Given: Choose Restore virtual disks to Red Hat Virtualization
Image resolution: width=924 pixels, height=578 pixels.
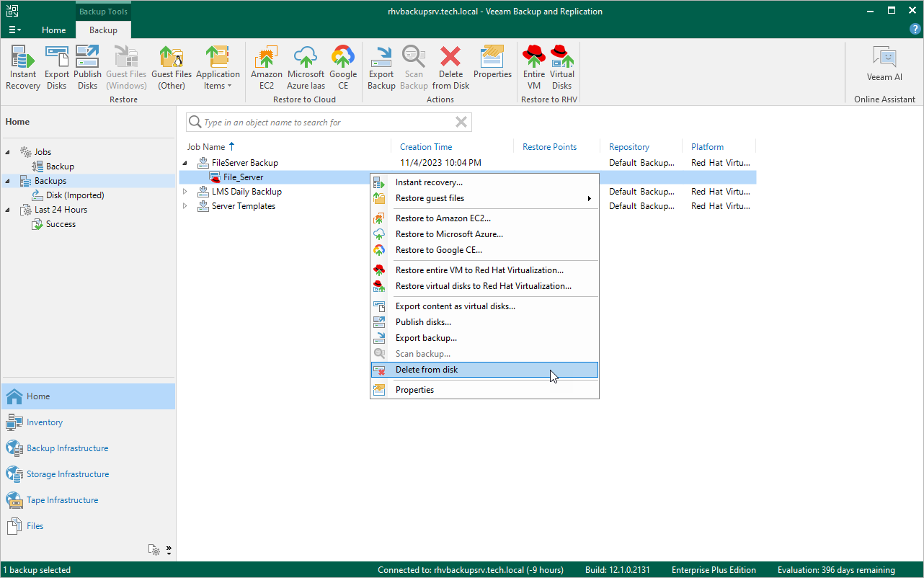Looking at the screenshot, I should pos(484,286).
